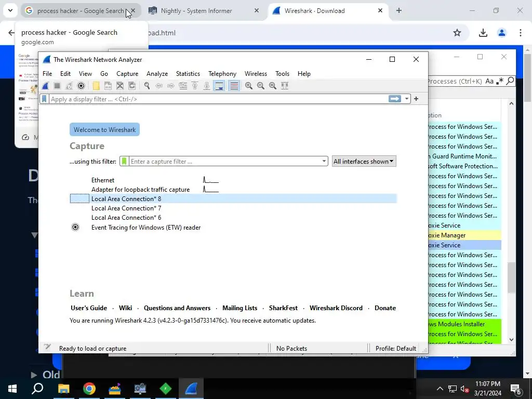Viewport: 532px width, 399px height.
Task: Open the Analyze menu
Action: [157, 74]
